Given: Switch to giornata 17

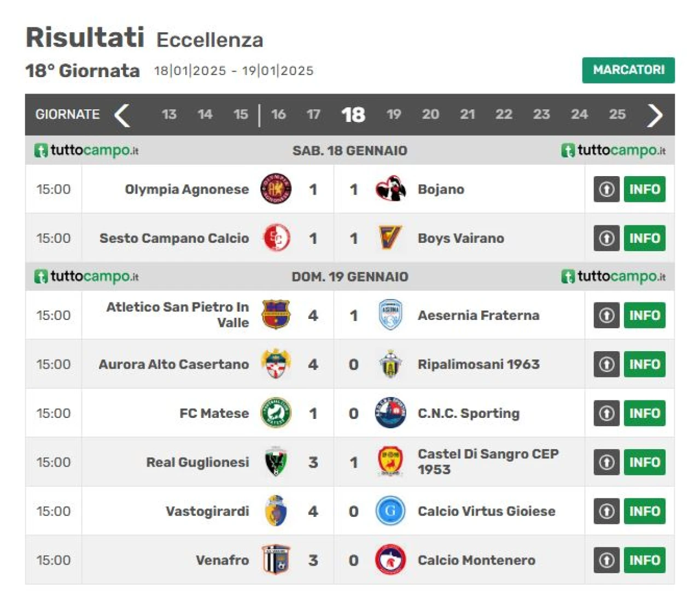Looking at the screenshot, I should [x=313, y=114].
